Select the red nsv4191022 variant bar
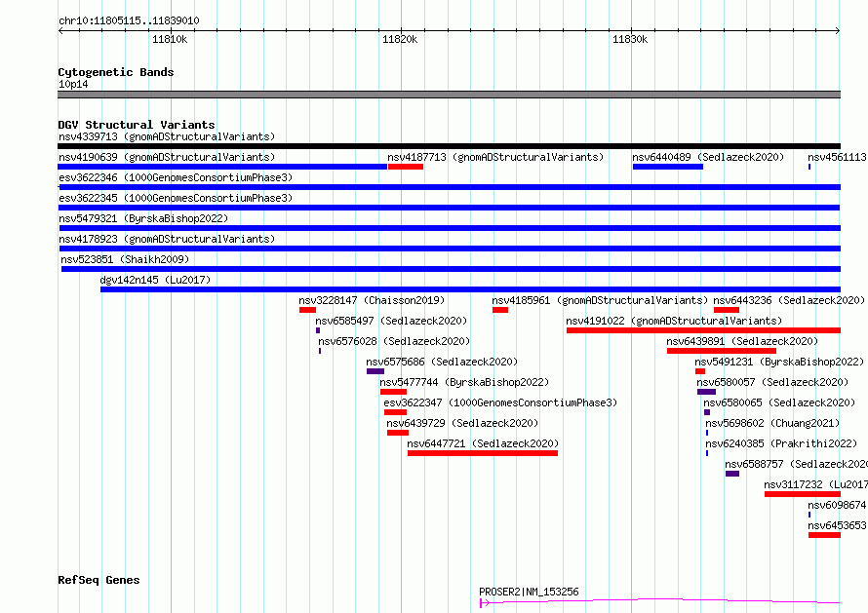 [x=703, y=330]
